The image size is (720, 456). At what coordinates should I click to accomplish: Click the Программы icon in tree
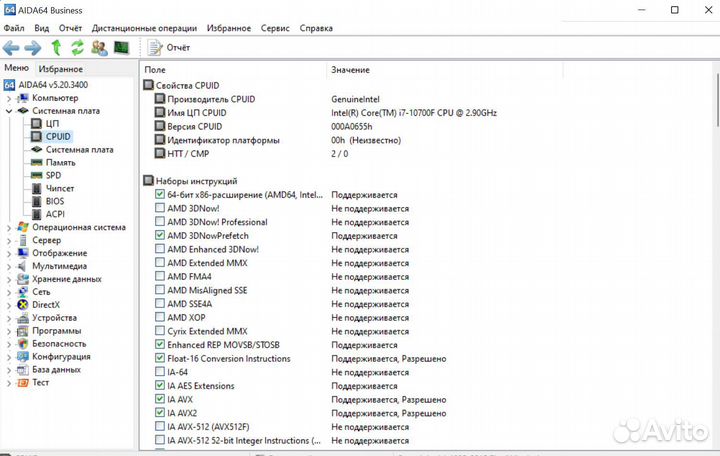point(23,331)
